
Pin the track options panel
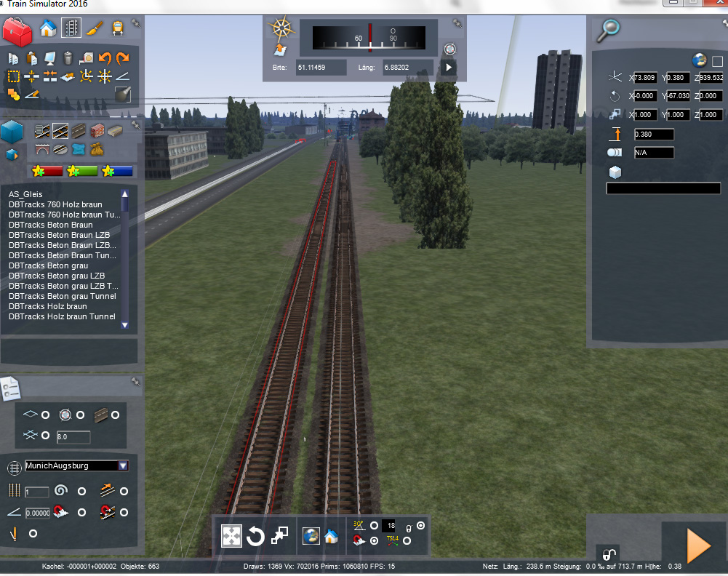click(x=136, y=382)
